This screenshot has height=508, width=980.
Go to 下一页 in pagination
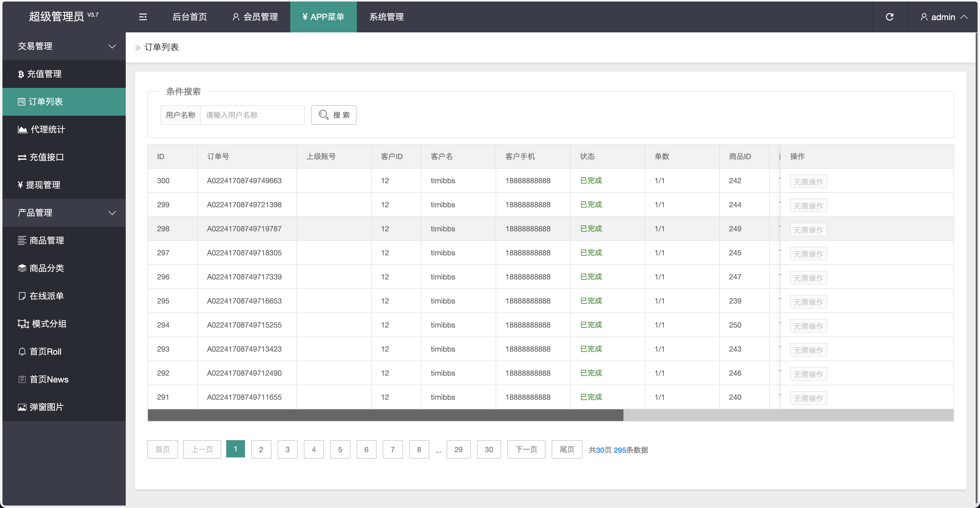pos(526,449)
